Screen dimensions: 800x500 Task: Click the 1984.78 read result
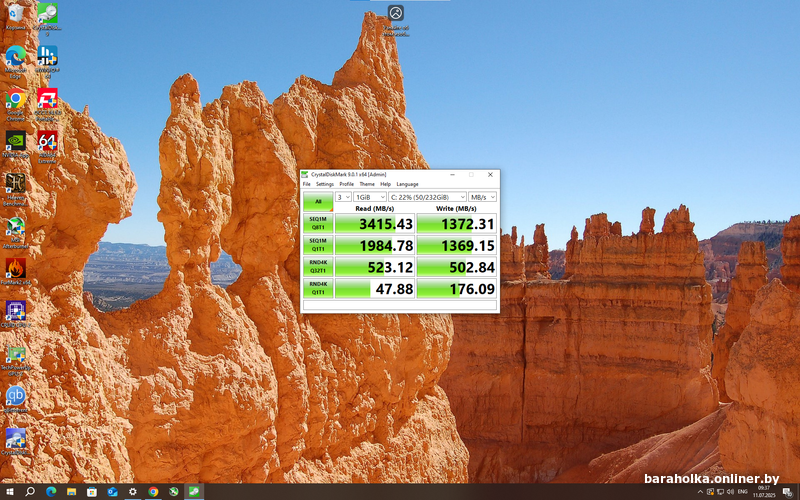pyautogui.click(x=374, y=245)
